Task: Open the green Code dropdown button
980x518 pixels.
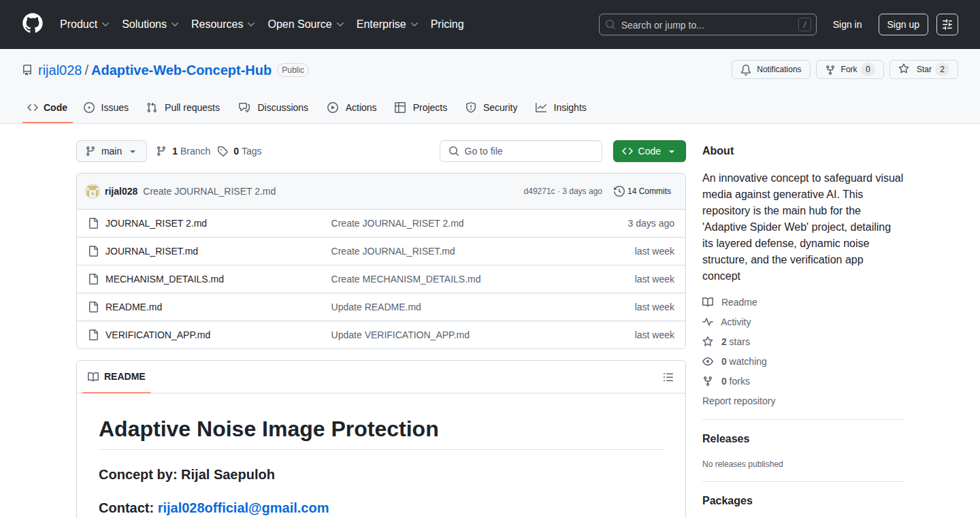Action: pyautogui.click(x=649, y=151)
